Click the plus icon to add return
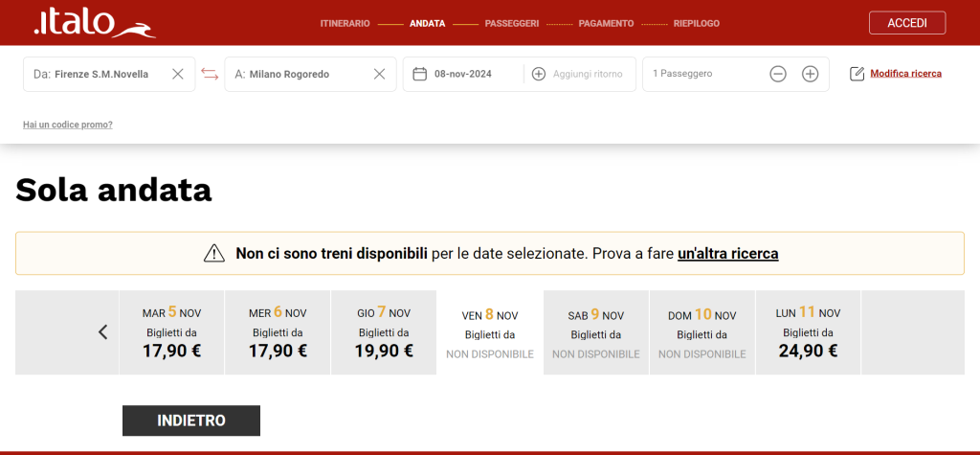 (x=538, y=74)
